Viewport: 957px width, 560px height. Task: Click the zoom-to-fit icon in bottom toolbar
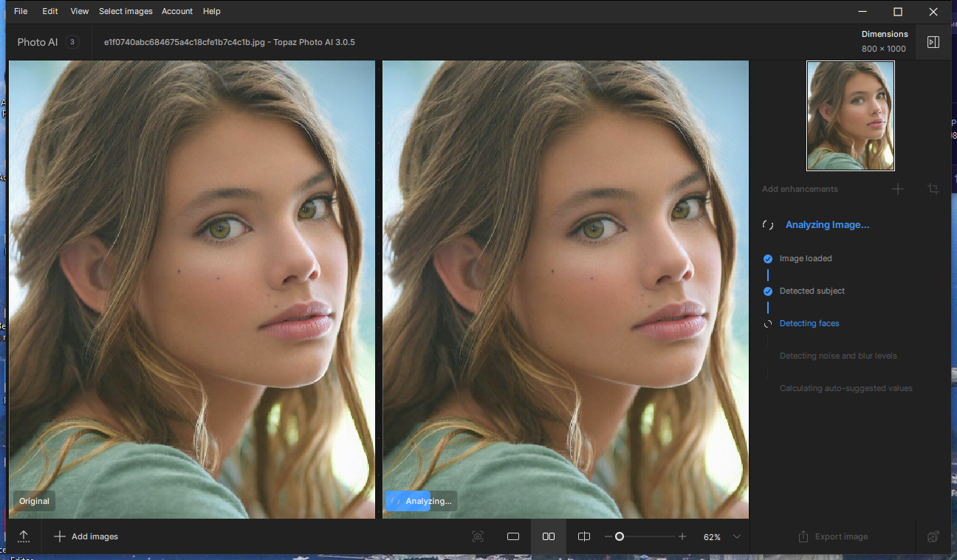tap(478, 536)
